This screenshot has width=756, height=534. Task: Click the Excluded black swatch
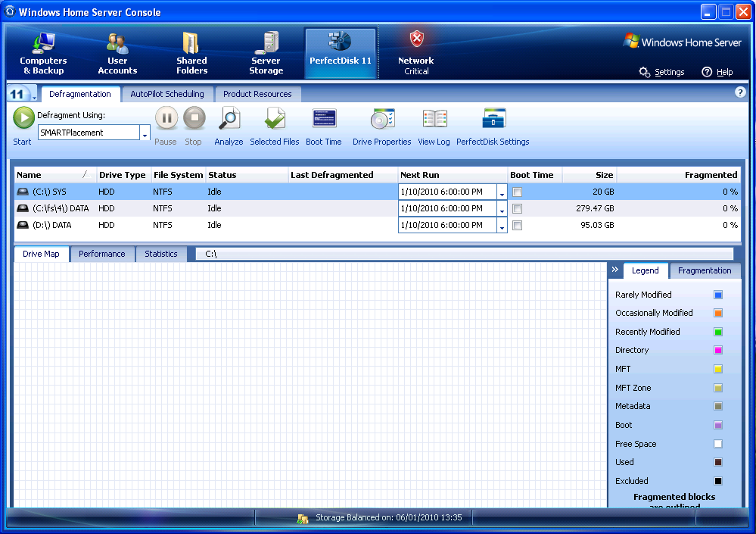click(x=718, y=481)
